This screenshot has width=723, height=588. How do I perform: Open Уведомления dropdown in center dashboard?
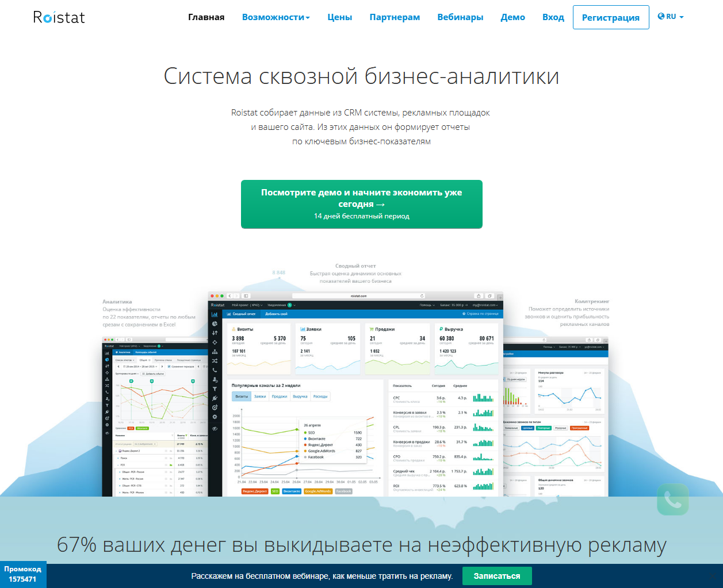[x=281, y=305]
